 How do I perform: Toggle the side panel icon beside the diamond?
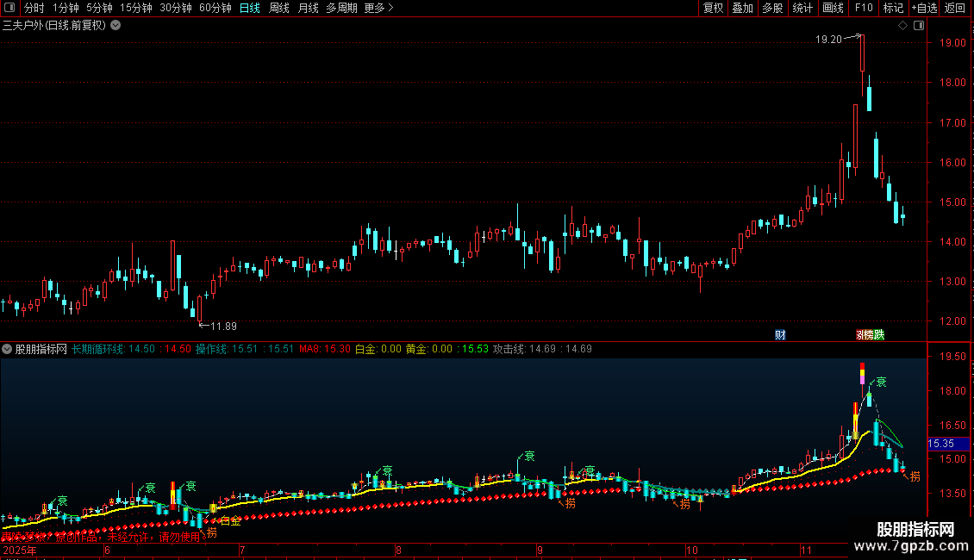(917, 26)
